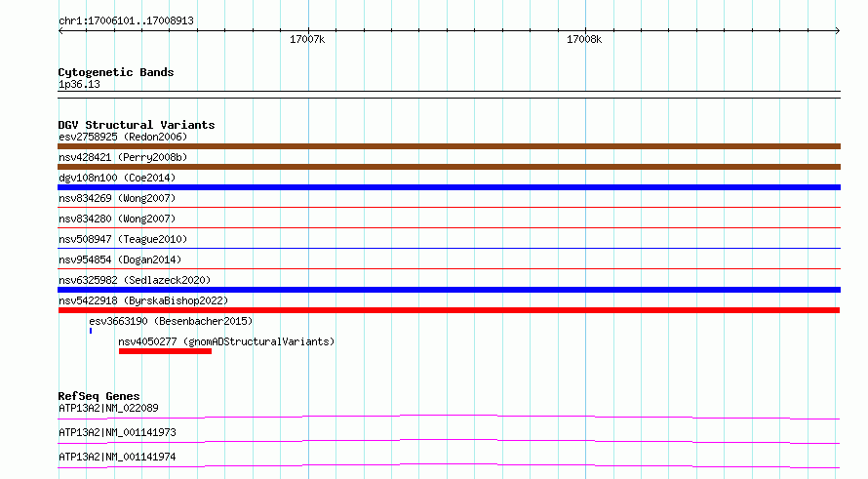Image resolution: width=868 pixels, height=479 pixels.
Task: Click the nsv834269 (Wong2007) label
Action: click(x=117, y=198)
